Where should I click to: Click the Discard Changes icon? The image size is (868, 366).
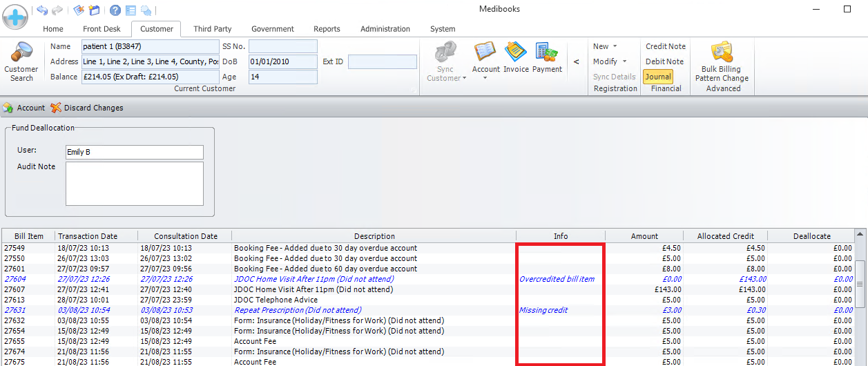57,108
